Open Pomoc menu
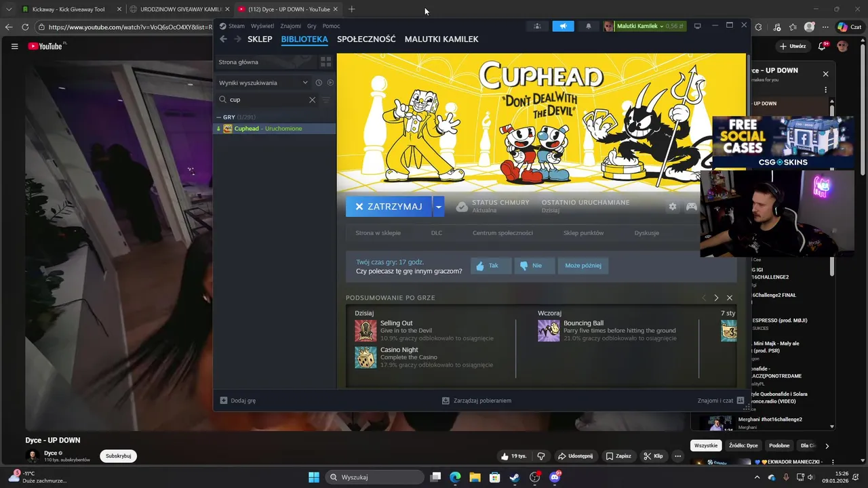 331,26
